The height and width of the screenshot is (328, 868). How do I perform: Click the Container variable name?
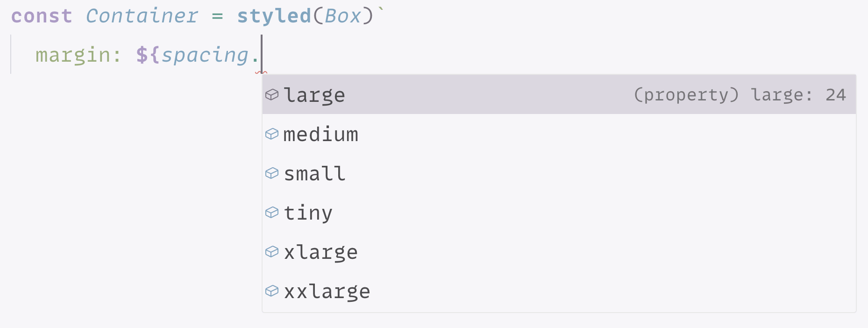pyautogui.click(x=141, y=15)
